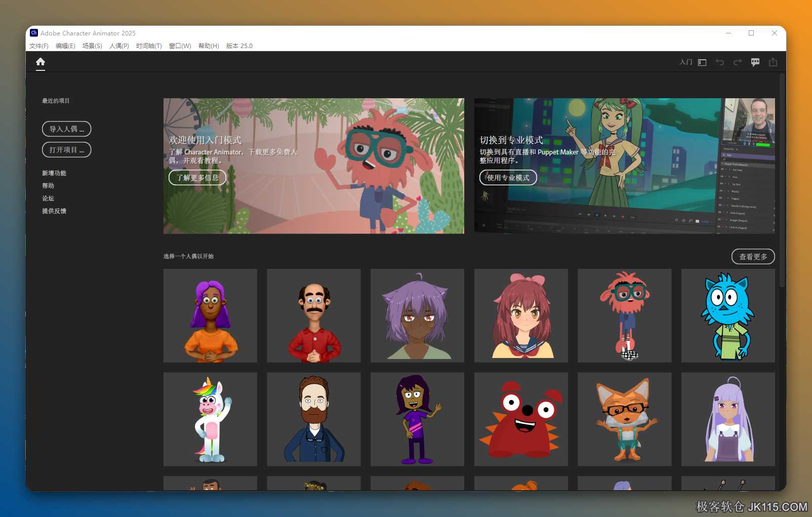
Task: Click the 最近的项目 heading
Action: coord(56,101)
